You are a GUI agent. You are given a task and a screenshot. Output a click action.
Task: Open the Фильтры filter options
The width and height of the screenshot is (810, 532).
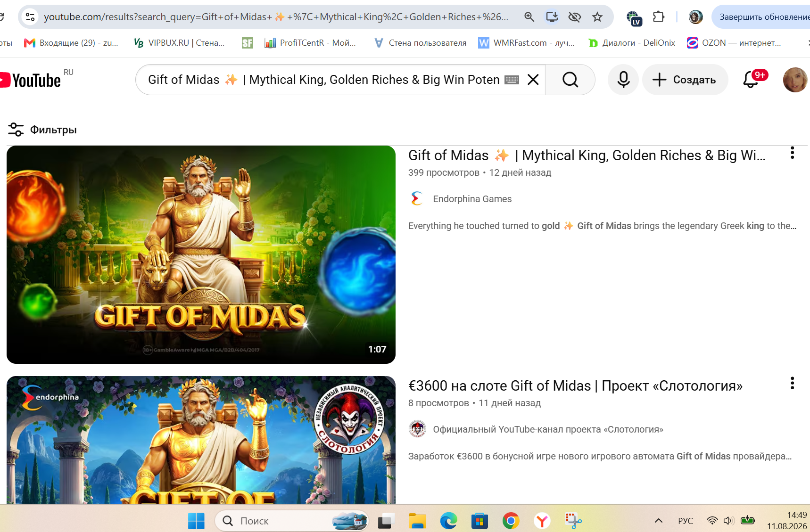tap(42, 130)
